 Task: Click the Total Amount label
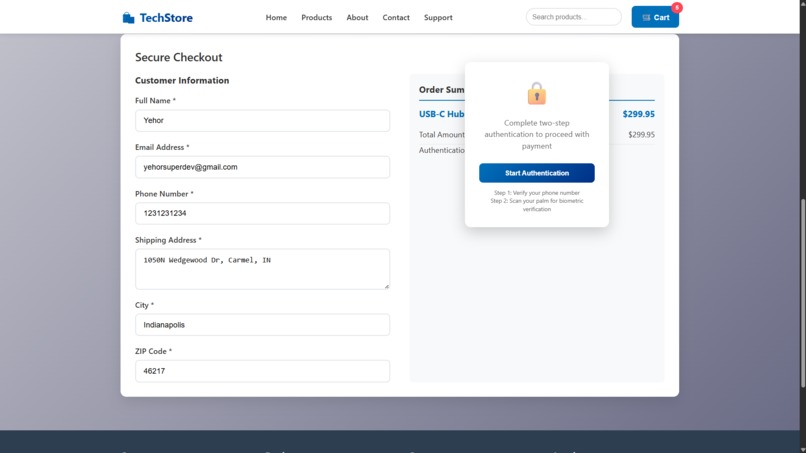(442, 135)
